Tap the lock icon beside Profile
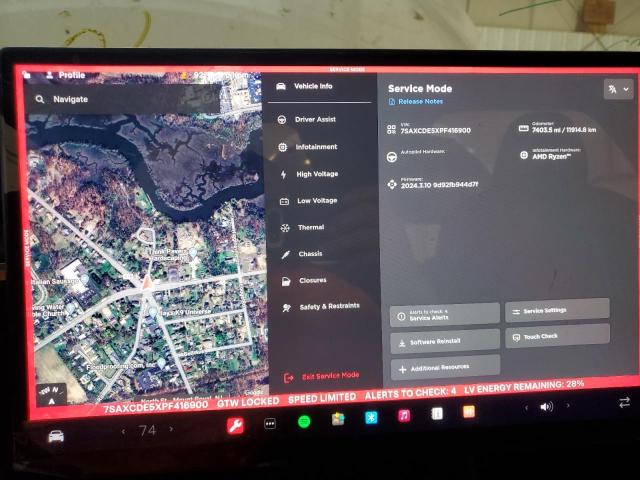640x480 pixels. click(27, 75)
